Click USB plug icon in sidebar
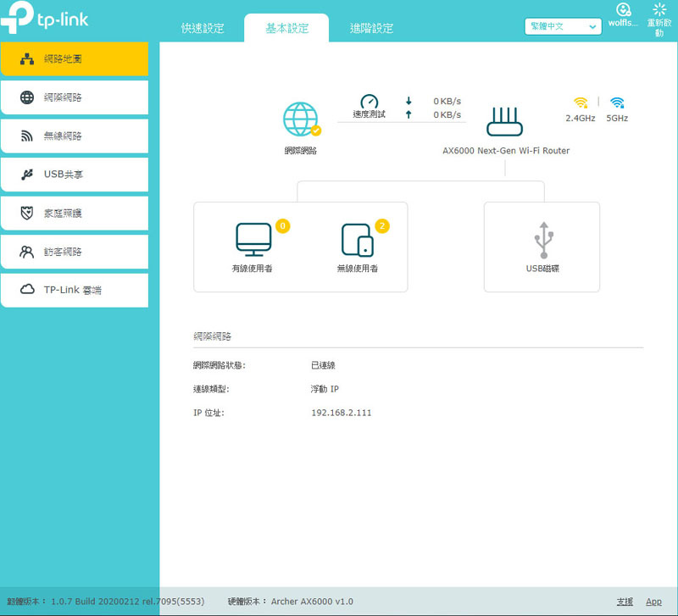Image resolution: width=678 pixels, height=616 pixels. 27,175
